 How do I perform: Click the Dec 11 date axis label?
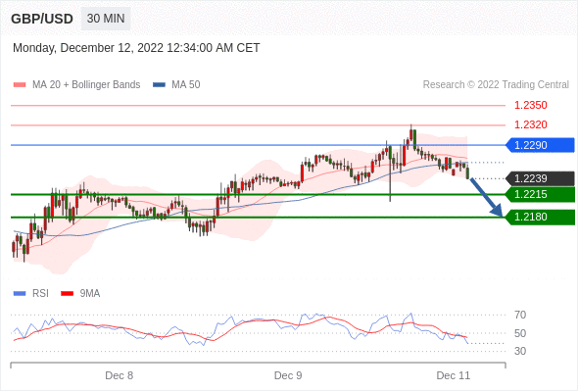pos(454,375)
